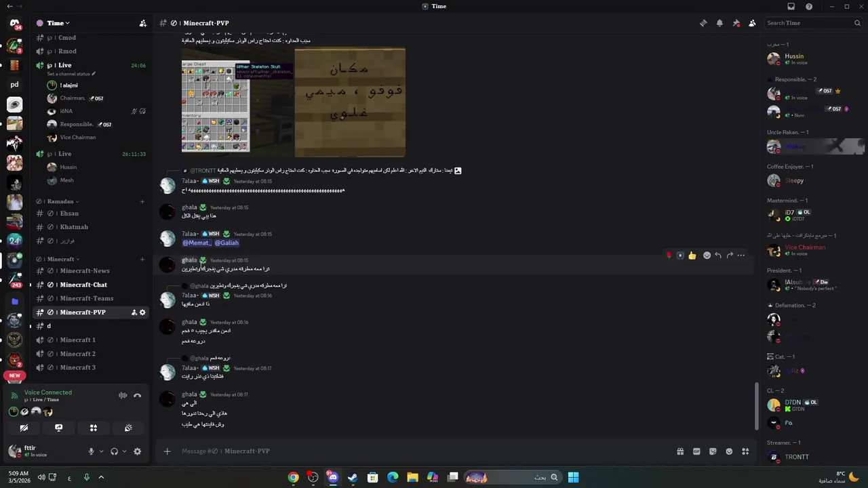Add channel to Ramadan category
This screenshot has height=488, width=868.
pyautogui.click(x=142, y=201)
